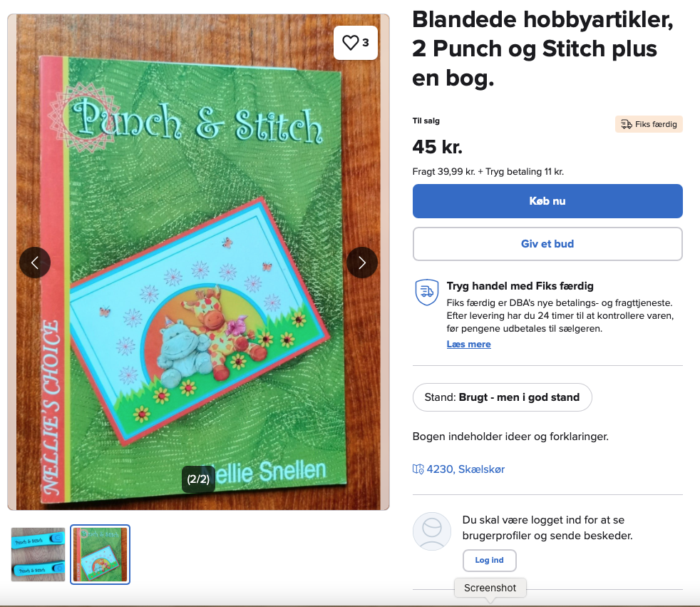Select the blue tools thumbnail

pos(38,554)
